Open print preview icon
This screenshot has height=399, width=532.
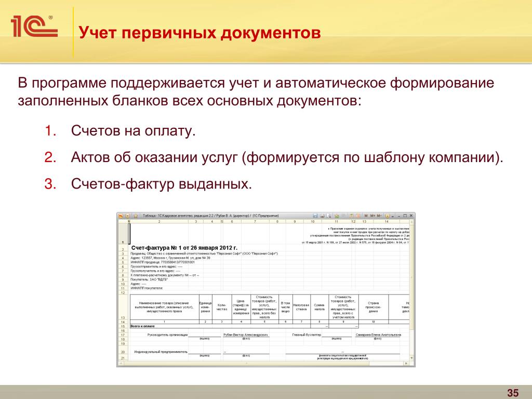(x=329, y=216)
